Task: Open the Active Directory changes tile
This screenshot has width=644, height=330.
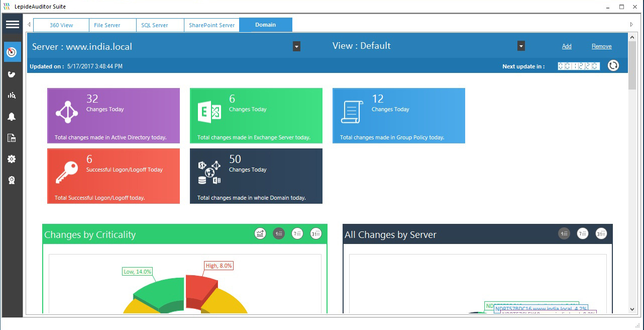Action: (x=114, y=116)
